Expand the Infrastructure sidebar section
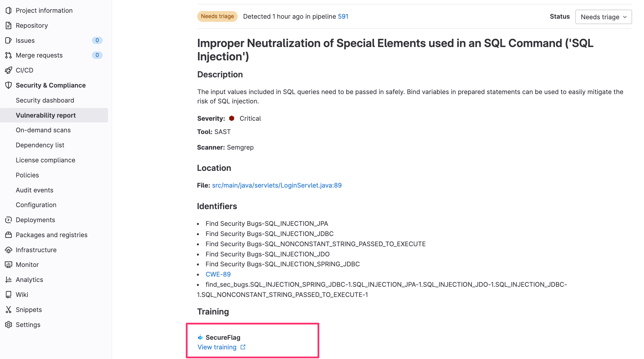The image size is (644, 359). click(54, 250)
